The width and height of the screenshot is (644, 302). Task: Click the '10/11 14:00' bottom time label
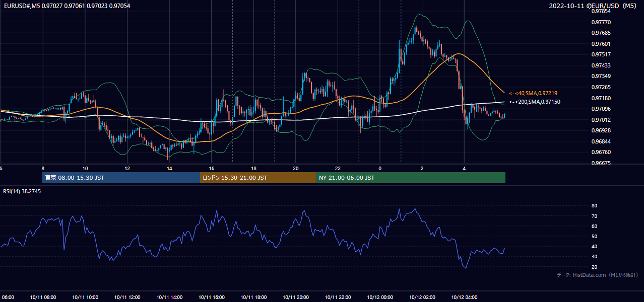(169, 297)
